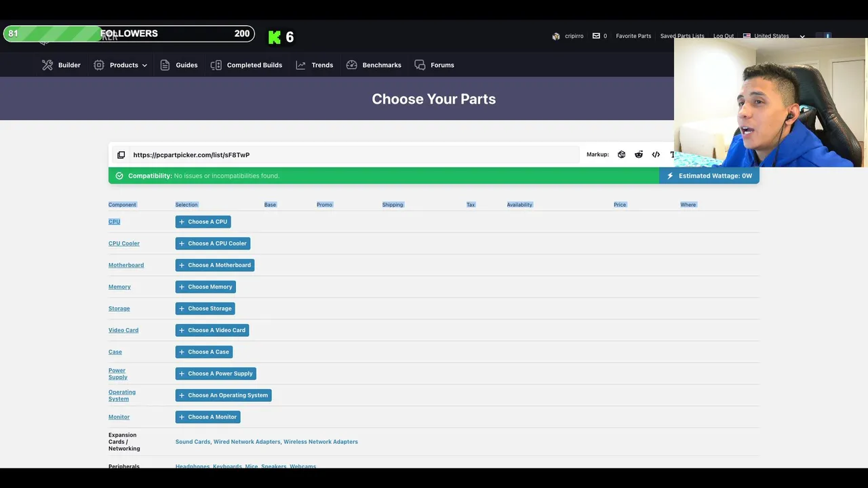
Task: Open the Video Card component link
Action: click(123, 330)
